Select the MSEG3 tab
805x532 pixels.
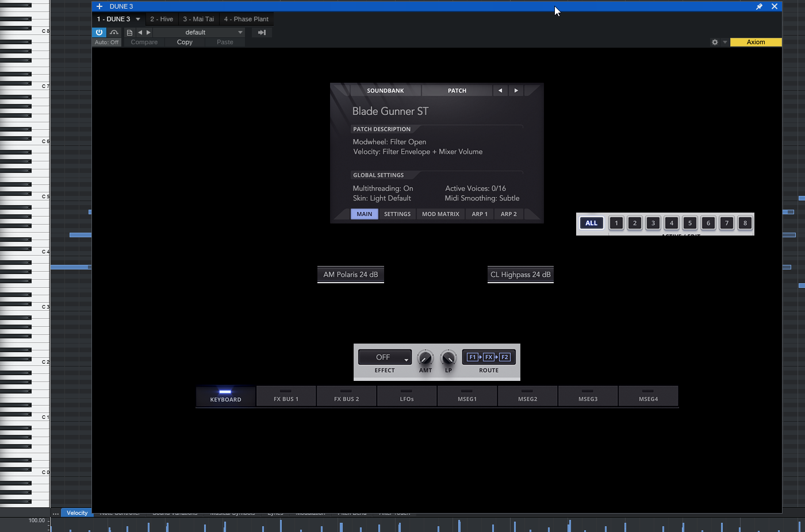click(588, 396)
